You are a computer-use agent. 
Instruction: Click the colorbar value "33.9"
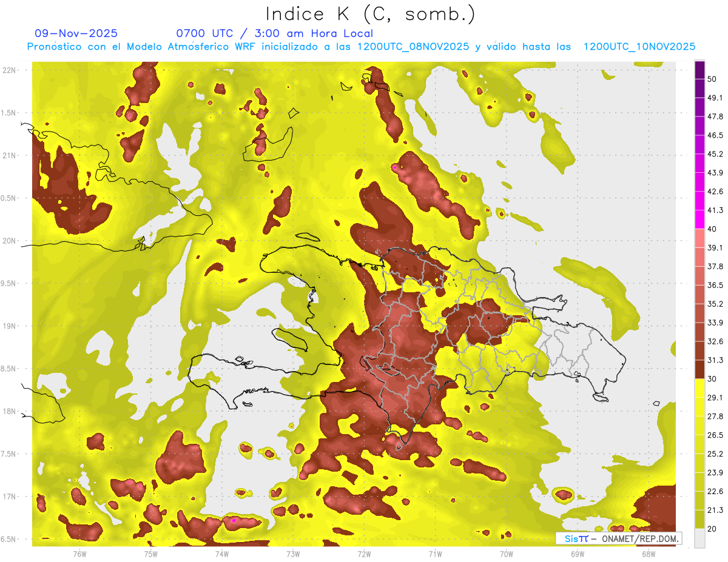[x=715, y=323]
